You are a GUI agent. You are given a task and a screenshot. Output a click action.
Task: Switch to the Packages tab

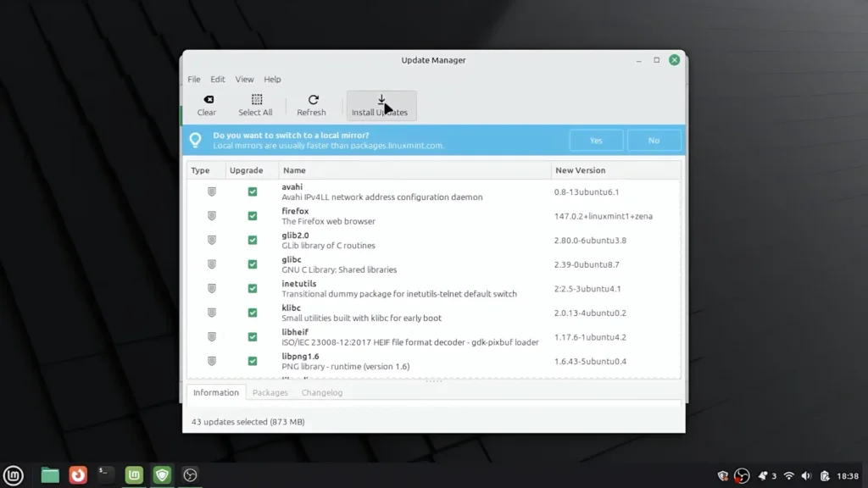pos(270,392)
